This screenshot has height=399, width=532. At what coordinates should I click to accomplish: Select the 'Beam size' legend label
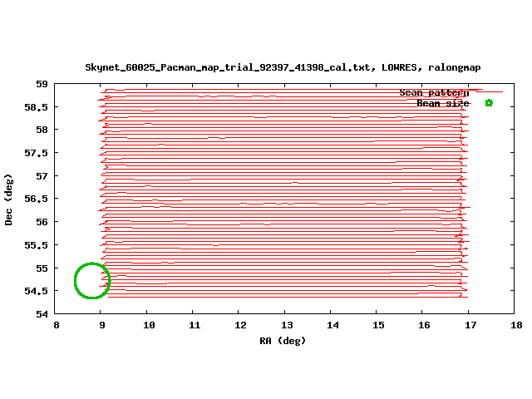click(443, 103)
